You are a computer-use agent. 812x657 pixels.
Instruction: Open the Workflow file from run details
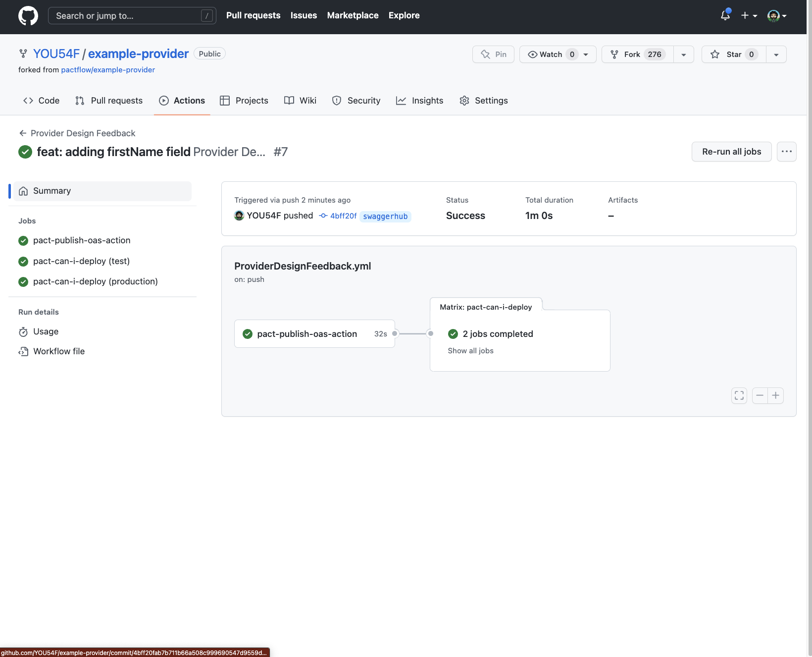coord(58,351)
